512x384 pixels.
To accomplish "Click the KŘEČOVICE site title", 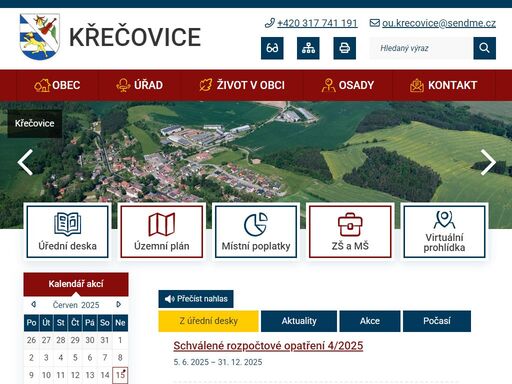I will (135, 37).
